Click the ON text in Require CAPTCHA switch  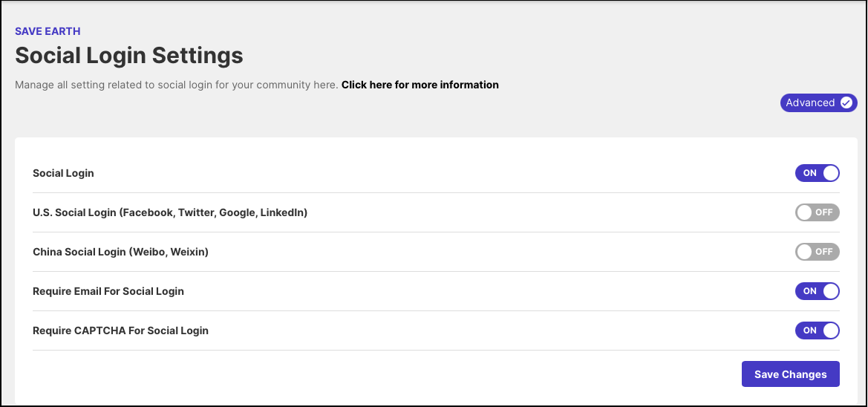click(x=810, y=331)
